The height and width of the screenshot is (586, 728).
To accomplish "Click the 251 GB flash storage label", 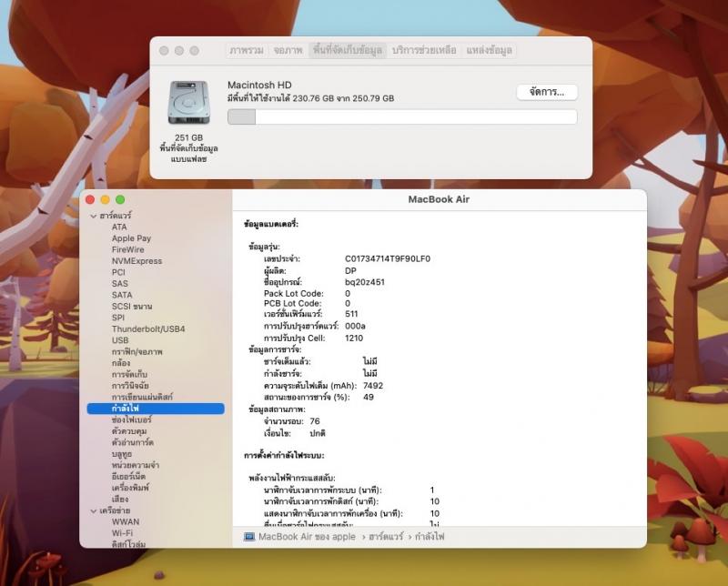I will (x=188, y=148).
